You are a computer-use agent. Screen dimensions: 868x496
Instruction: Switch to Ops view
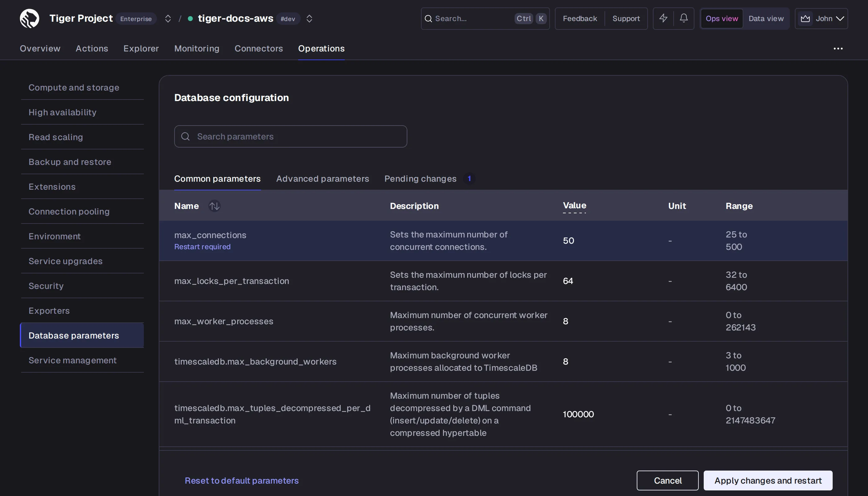(722, 18)
